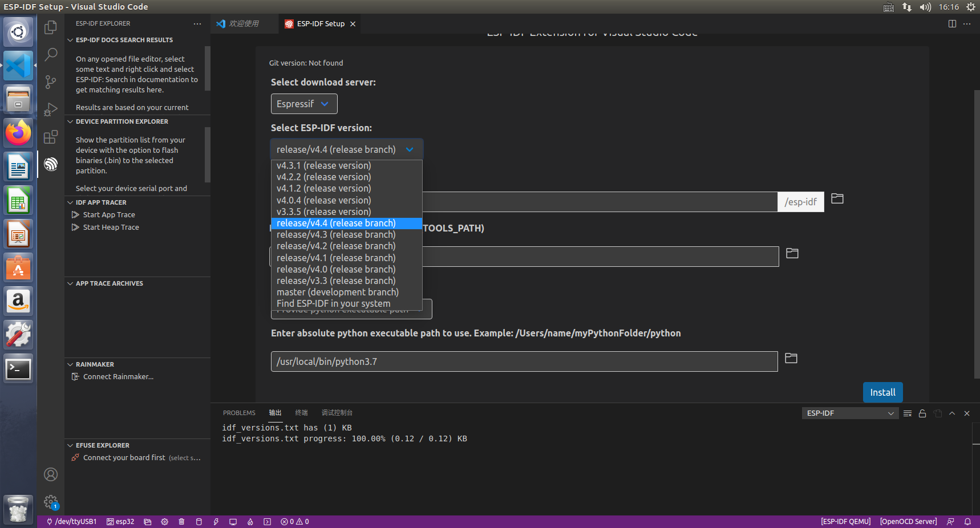Open notifications bell in status bar

pos(967,522)
